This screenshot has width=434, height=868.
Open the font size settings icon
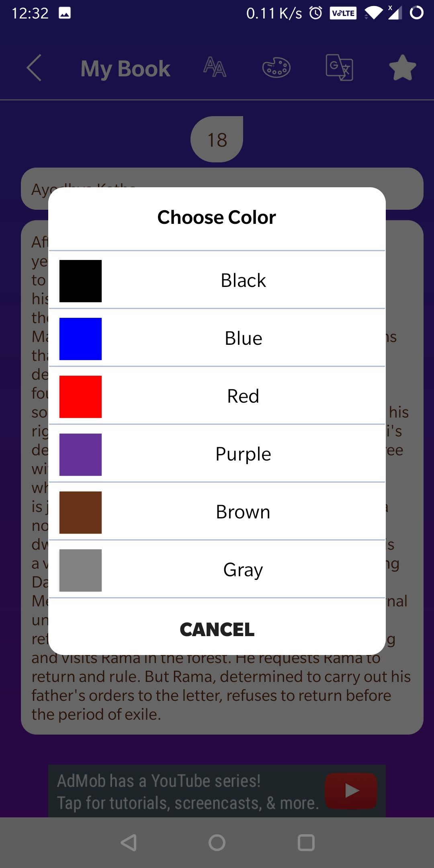pos(215,67)
